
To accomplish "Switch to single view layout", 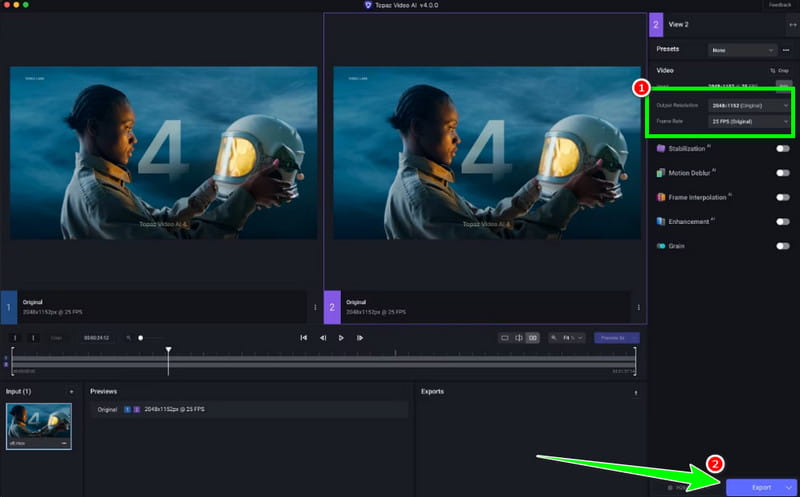I will pyautogui.click(x=505, y=338).
